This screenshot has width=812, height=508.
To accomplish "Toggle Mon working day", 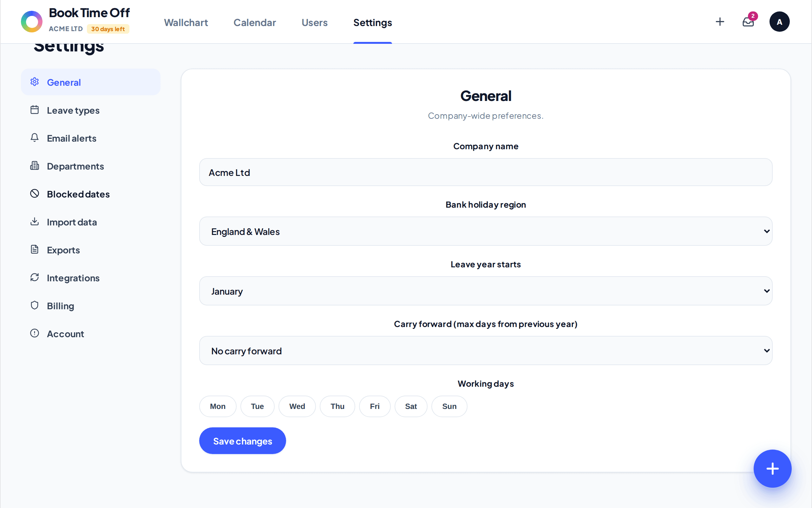I will [x=217, y=406].
